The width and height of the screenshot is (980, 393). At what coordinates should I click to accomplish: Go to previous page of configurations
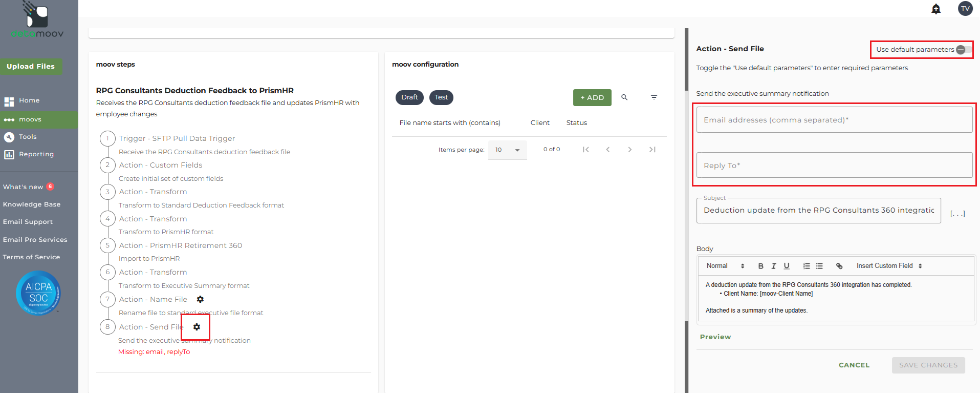[608, 150]
